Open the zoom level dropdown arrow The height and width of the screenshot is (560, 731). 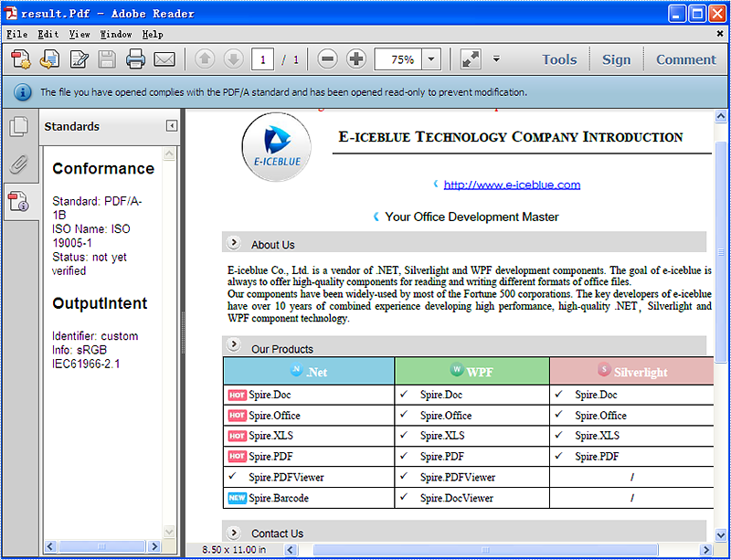pyautogui.click(x=431, y=59)
